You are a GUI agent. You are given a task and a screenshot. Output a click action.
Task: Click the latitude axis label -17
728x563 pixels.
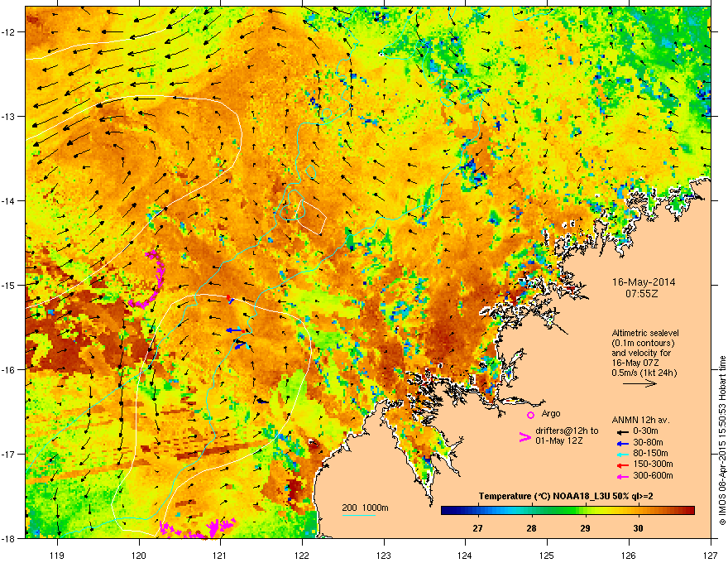8,454
